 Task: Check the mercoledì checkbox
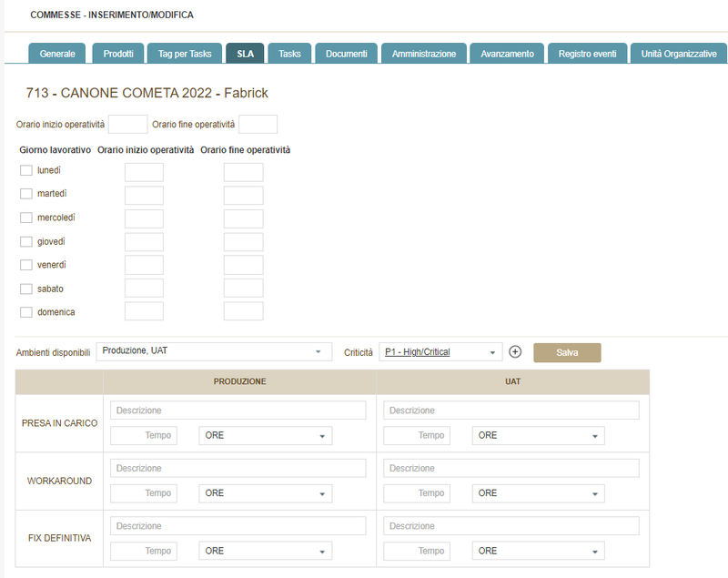click(x=25, y=218)
